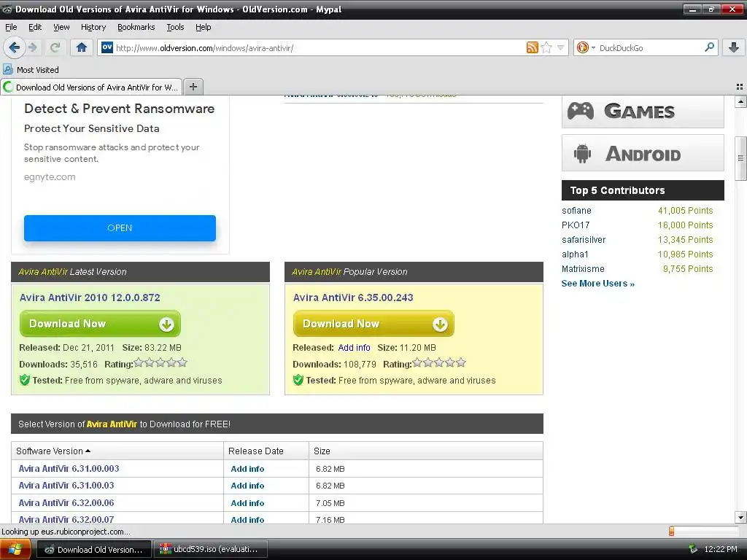This screenshot has width=747, height=560.
Task: Open the DuckDuckGo search engine selector
Action: pyautogui.click(x=586, y=47)
